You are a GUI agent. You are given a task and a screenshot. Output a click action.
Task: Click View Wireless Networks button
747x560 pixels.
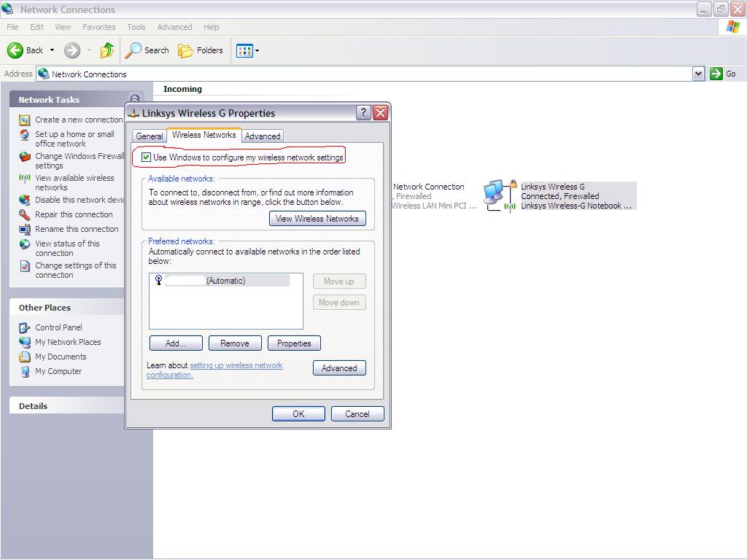tap(317, 219)
